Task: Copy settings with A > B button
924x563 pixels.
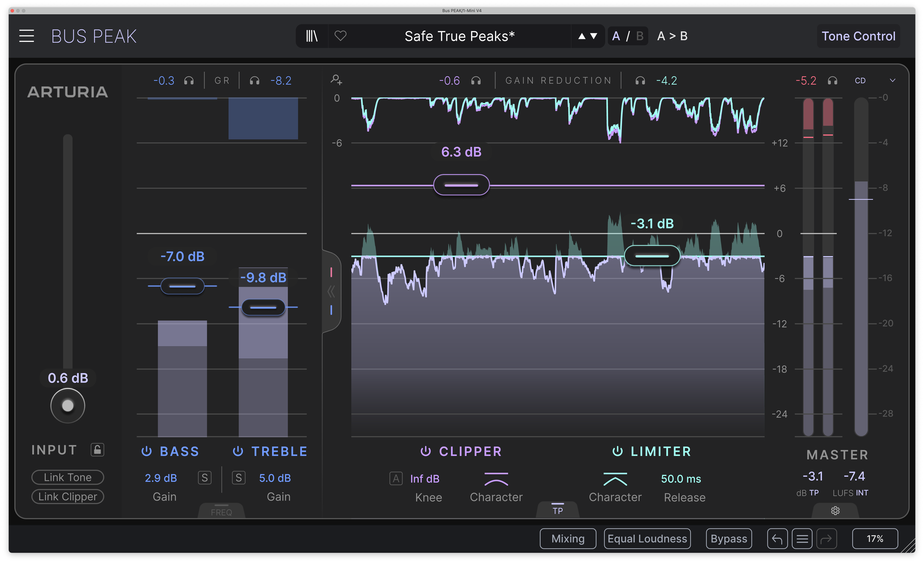Action: [x=672, y=36]
